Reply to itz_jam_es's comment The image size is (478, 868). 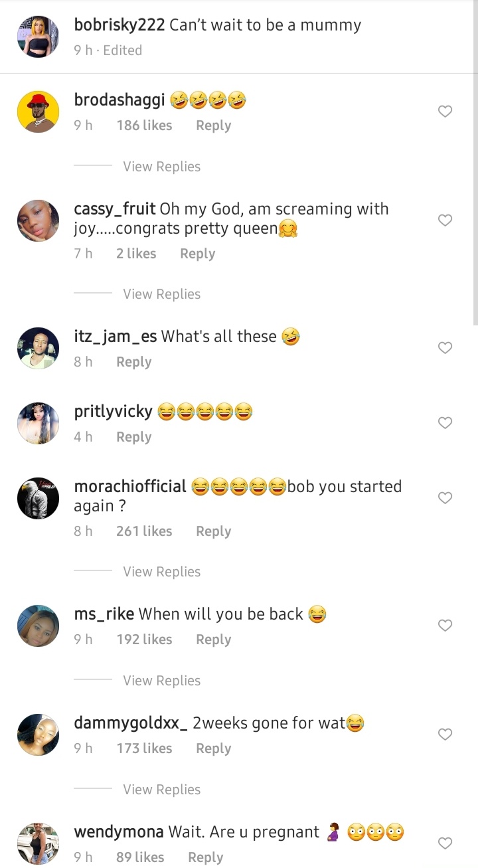click(x=133, y=362)
